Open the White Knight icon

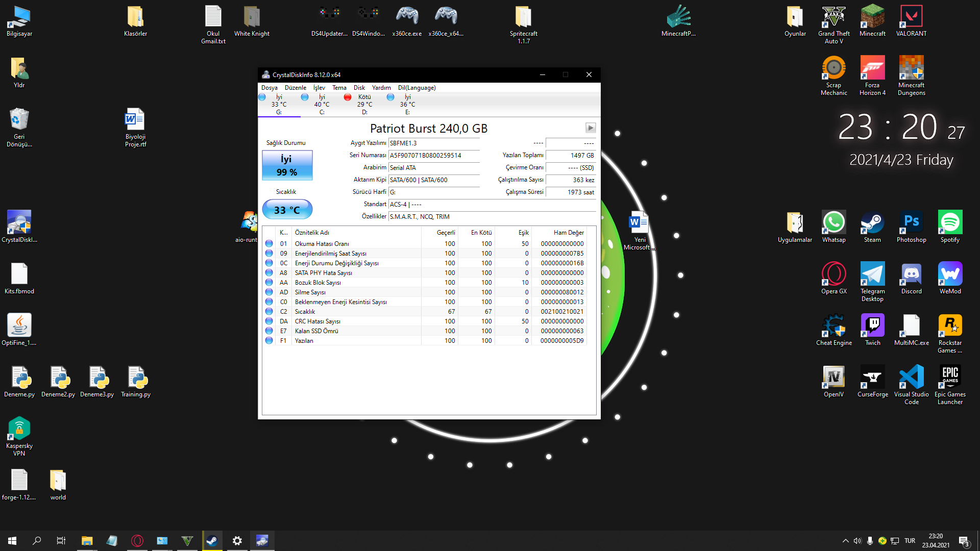pyautogui.click(x=252, y=21)
